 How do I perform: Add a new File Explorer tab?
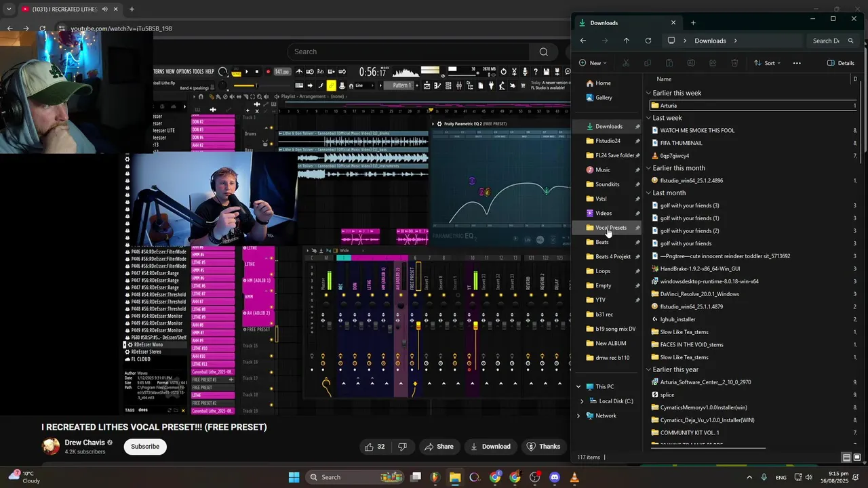coord(693,22)
